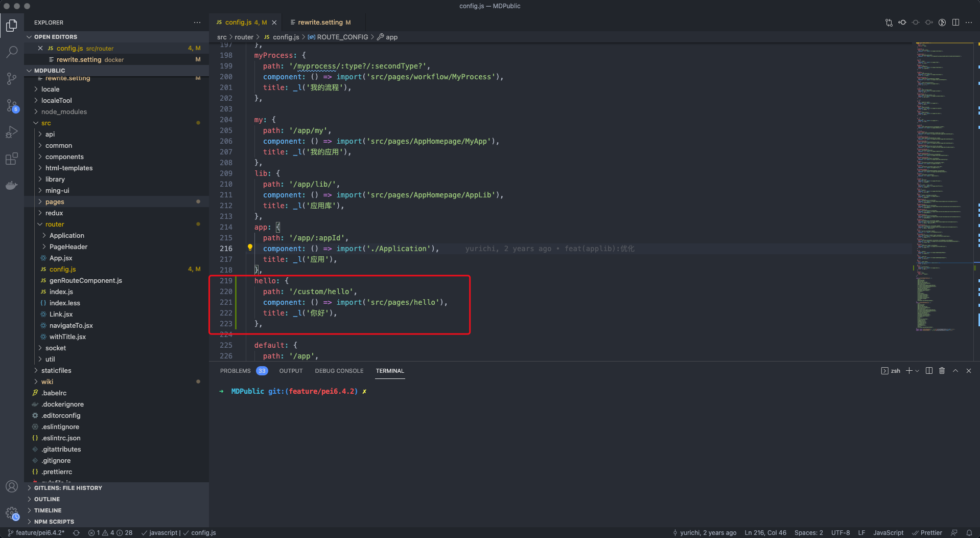The width and height of the screenshot is (980, 538).
Task: Click router in the breadcrumb path
Action: tap(244, 37)
